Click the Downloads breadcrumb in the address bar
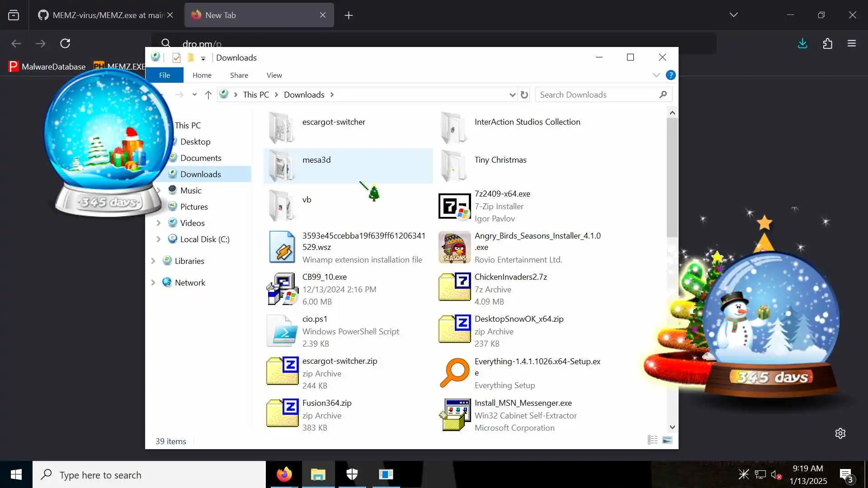This screenshot has width=868, height=488. [x=304, y=95]
